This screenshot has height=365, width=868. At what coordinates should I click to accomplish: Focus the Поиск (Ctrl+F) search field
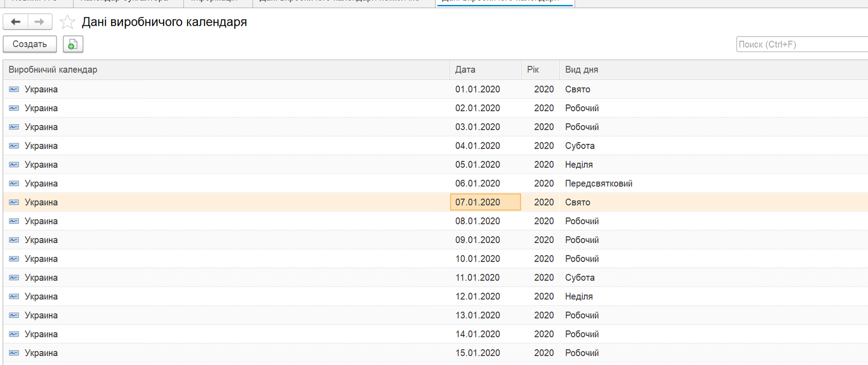(x=800, y=44)
